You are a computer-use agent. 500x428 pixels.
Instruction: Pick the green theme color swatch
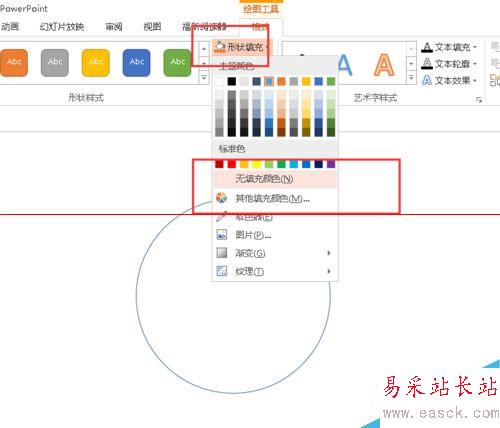point(331,81)
